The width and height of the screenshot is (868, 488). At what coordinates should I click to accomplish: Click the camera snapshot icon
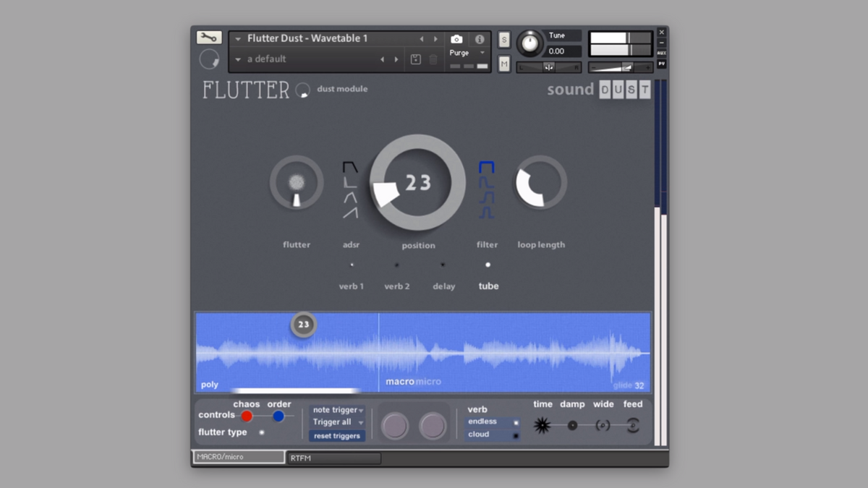(456, 39)
